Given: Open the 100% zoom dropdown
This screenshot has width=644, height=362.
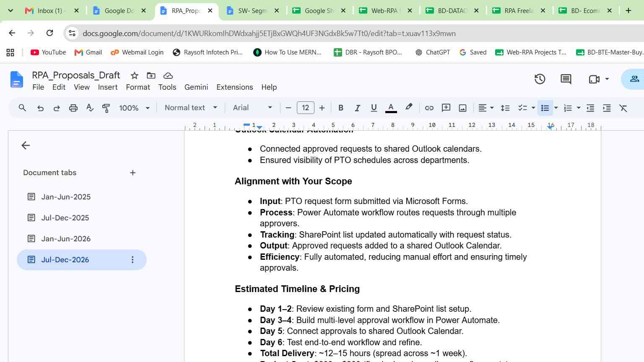Looking at the screenshot, I should [x=134, y=108].
